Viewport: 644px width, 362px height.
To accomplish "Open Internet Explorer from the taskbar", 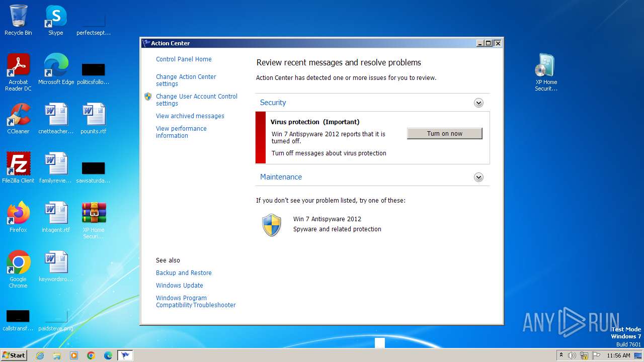I will [x=40, y=355].
